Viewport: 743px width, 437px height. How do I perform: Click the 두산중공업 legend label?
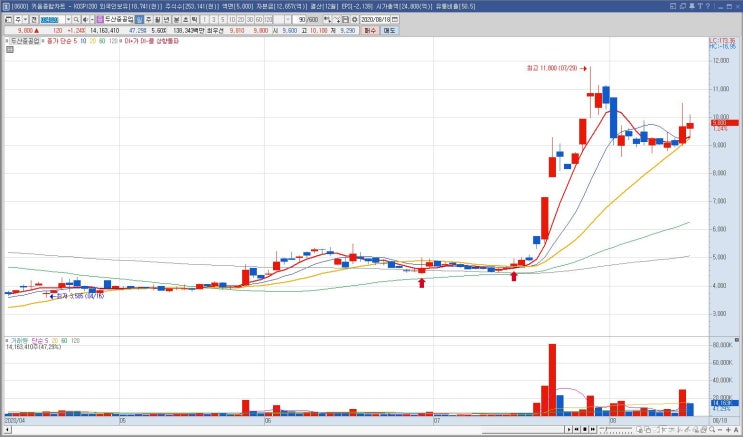tap(25, 41)
